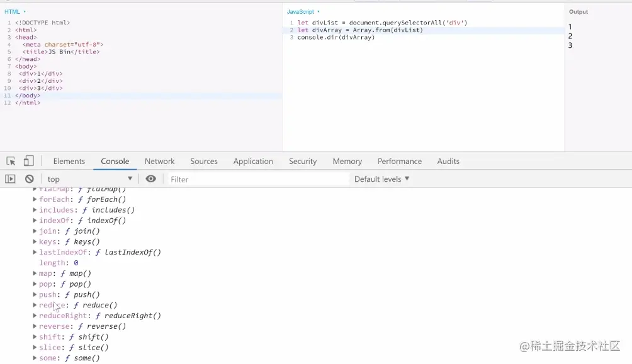The height and width of the screenshot is (364, 632).
Task: Expand the reverse property triangle
Action: pos(35,326)
